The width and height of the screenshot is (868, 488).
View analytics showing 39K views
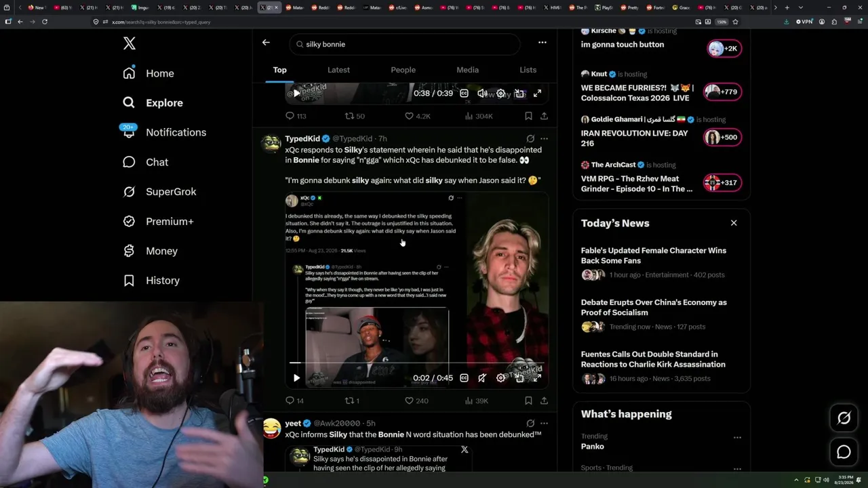[477, 401]
